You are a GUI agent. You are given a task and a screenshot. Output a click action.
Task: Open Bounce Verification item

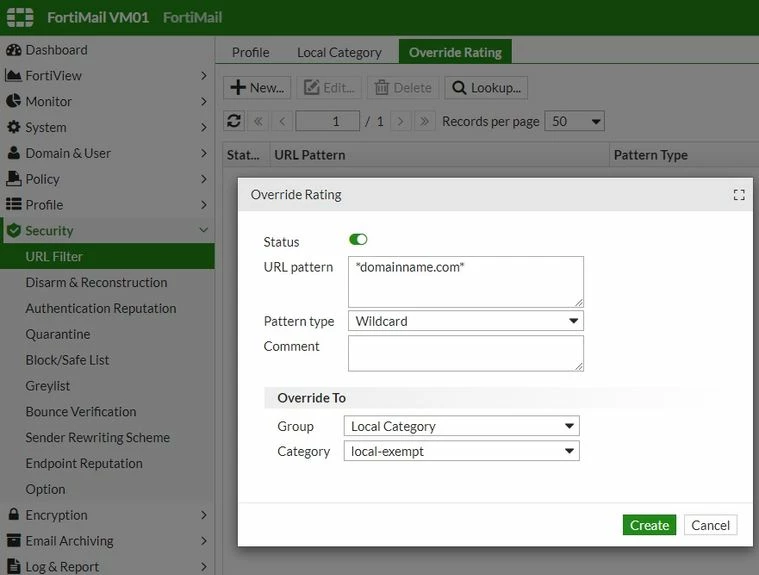click(x=81, y=411)
